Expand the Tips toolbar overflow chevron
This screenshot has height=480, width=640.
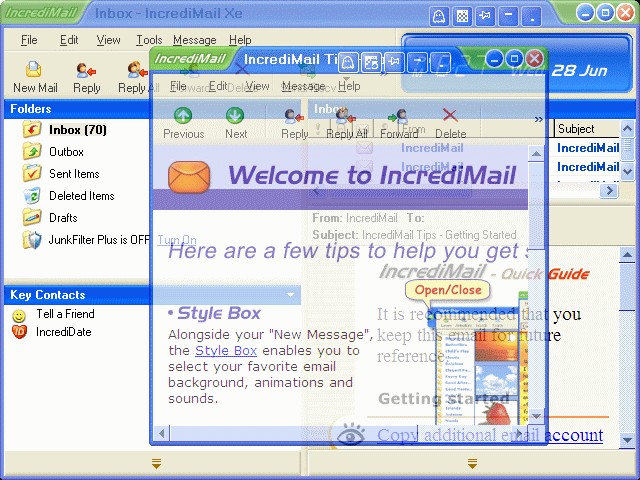click(539, 120)
